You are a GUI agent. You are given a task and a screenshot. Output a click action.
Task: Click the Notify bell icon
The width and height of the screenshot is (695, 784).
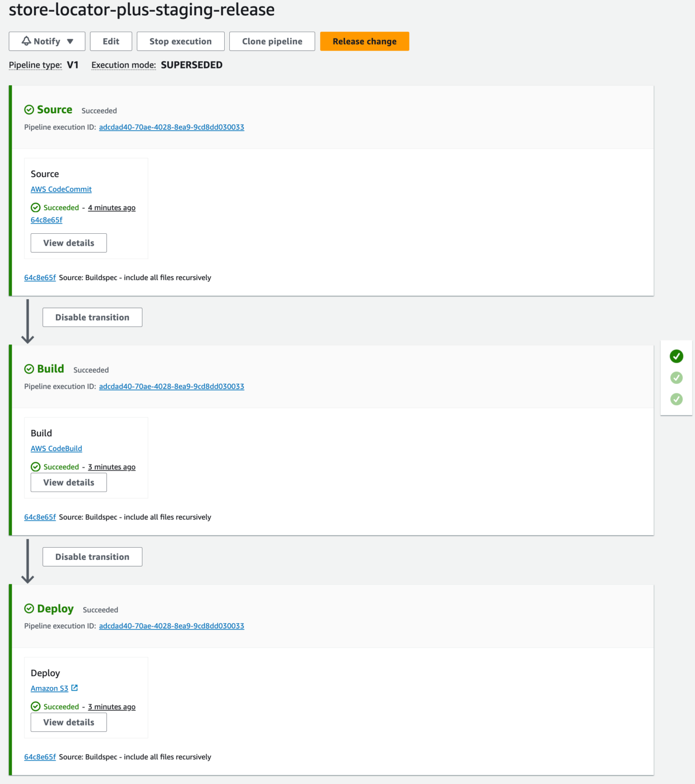(x=26, y=41)
